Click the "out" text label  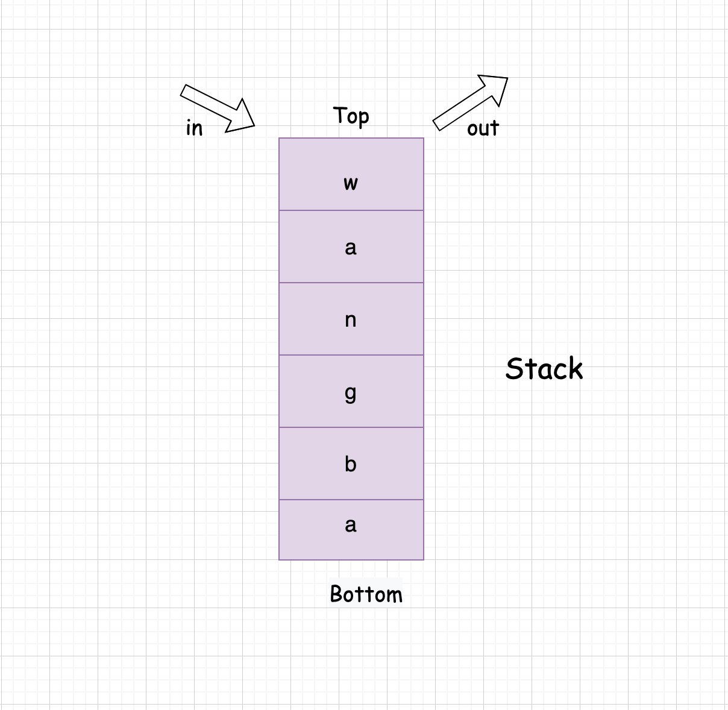[x=483, y=128]
